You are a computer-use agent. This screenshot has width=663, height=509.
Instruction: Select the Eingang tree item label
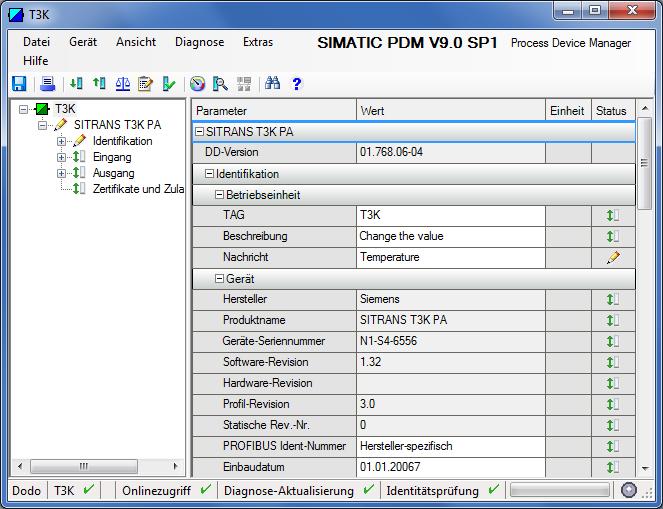click(x=112, y=157)
